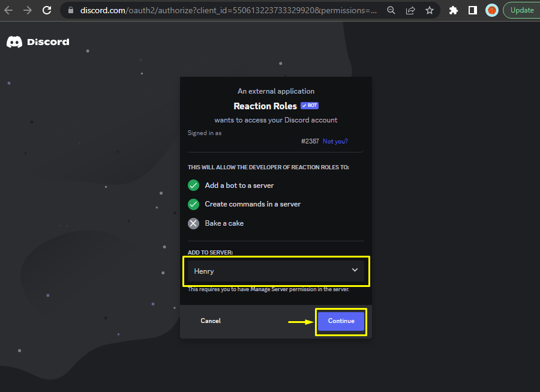Expand server list with the dropdown chevron
This screenshot has width=540, height=392.
click(355, 270)
